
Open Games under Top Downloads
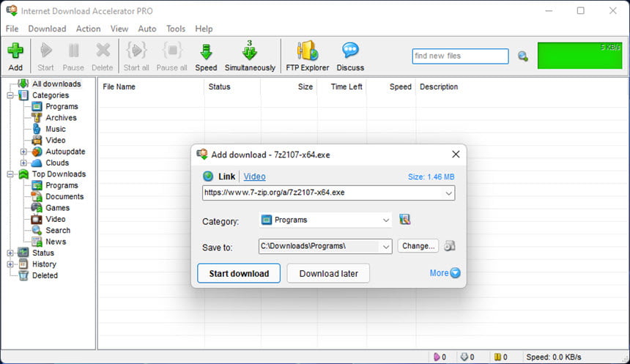[x=57, y=208]
